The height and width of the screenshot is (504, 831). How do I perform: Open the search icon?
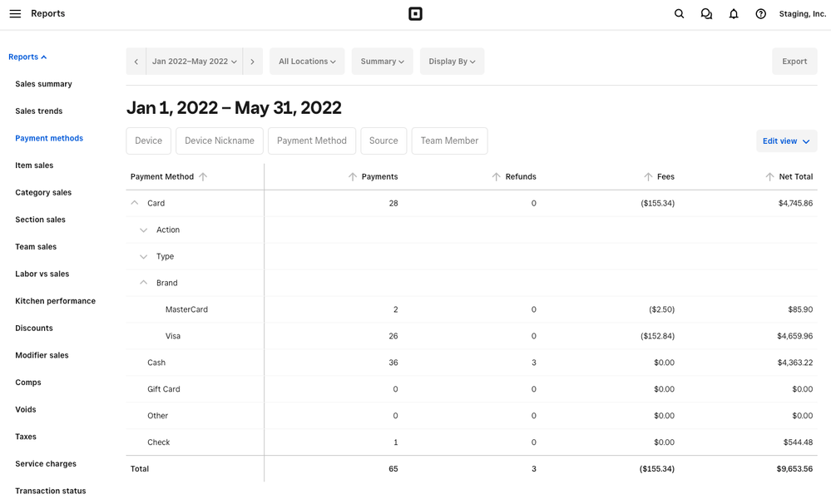679,13
